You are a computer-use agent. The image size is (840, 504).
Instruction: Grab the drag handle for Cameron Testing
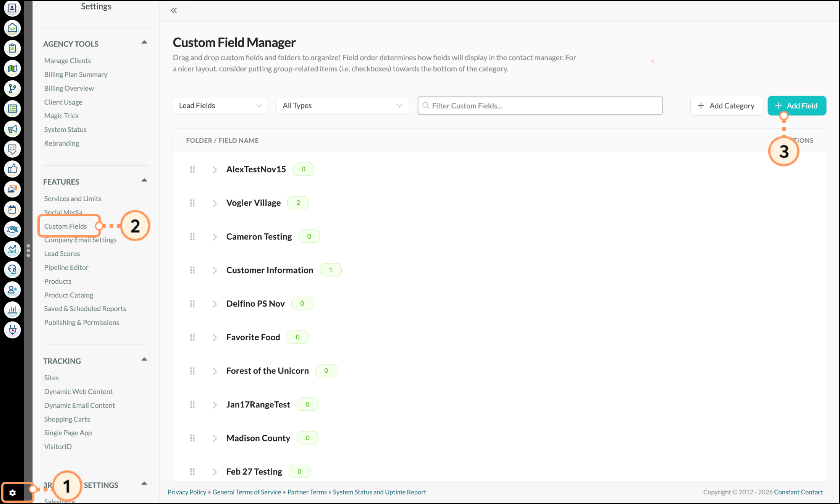192,237
